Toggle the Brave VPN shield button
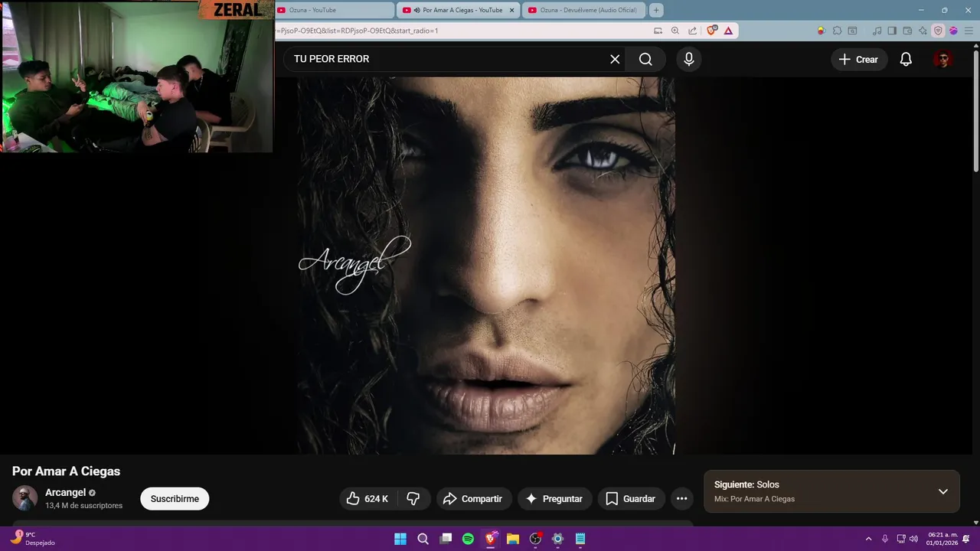 [x=938, y=31]
